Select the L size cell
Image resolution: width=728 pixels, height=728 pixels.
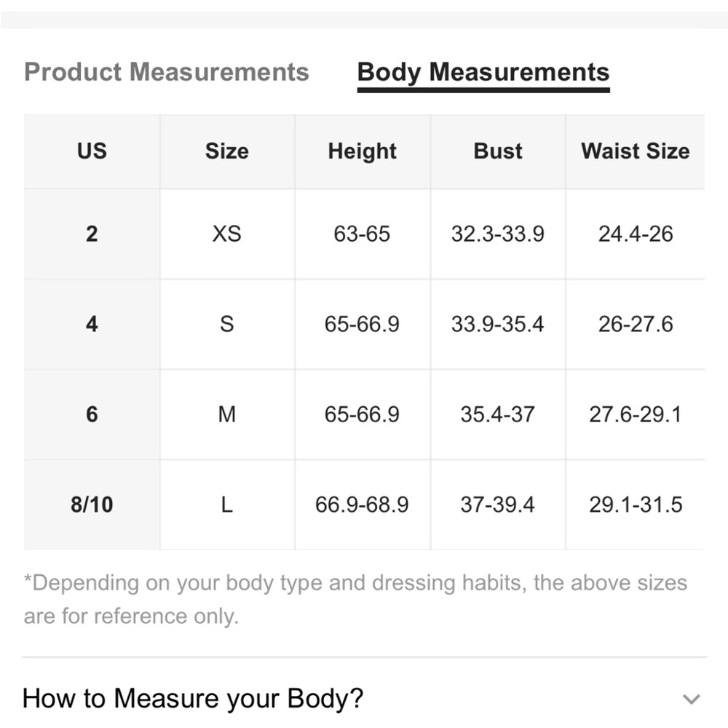pyautogui.click(x=227, y=505)
